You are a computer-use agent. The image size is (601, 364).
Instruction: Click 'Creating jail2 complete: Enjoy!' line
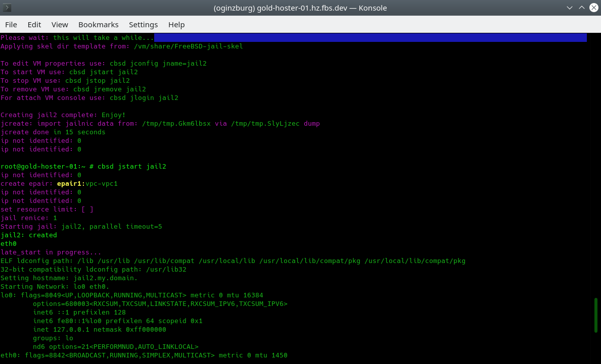pyautogui.click(x=63, y=115)
